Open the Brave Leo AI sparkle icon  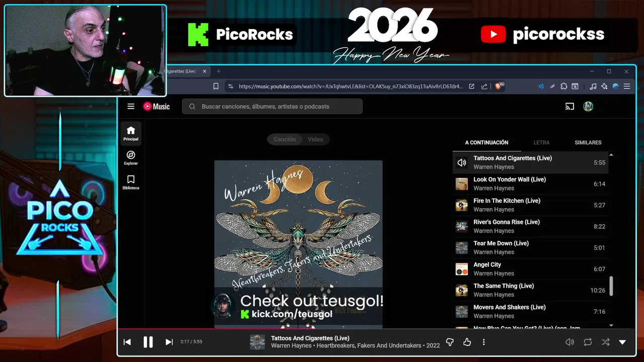(604, 86)
